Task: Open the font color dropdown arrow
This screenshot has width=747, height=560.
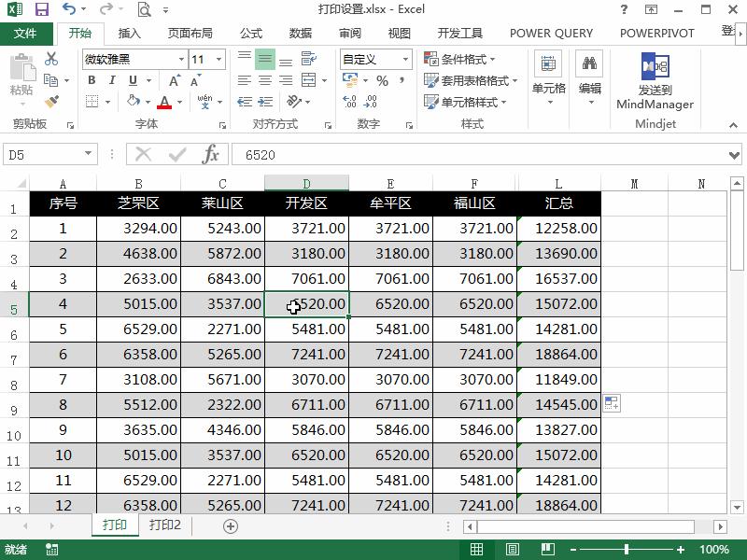Action: tap(178, 101)
